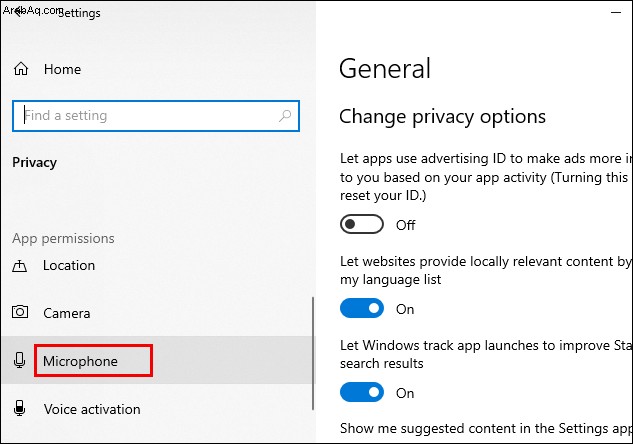This screenshot has height=444, width=633.
Task: Click the Location icon in sidebar
Action: (x=19, y=266)
